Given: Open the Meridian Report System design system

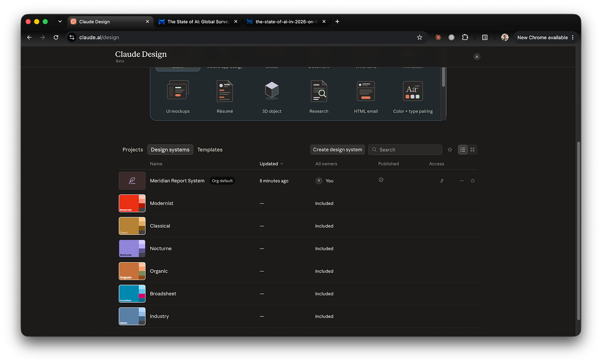Looking at the screenshot, I should click(x=177, y=181).
